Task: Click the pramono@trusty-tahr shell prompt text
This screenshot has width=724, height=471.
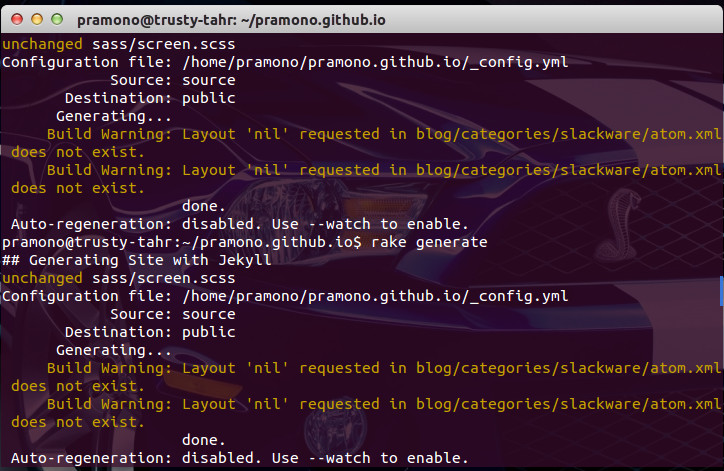Action: (x=182, y=242)
